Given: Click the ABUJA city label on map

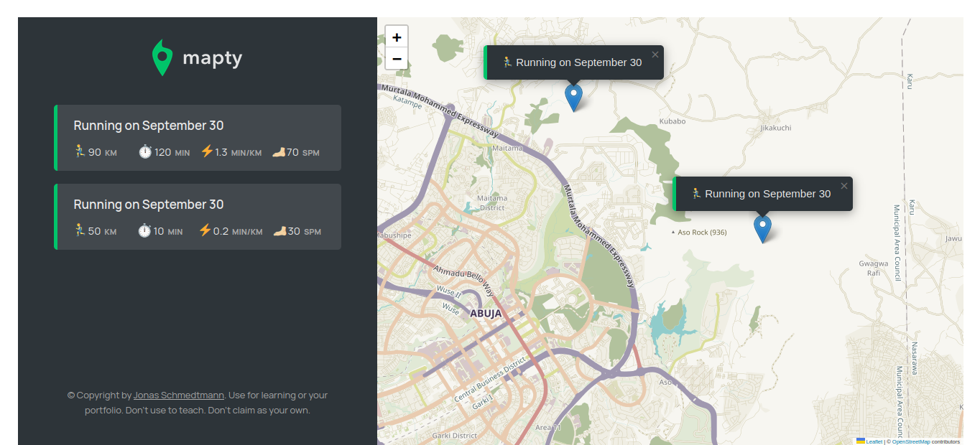Looking at the screenshot, I should coord(486,314).
